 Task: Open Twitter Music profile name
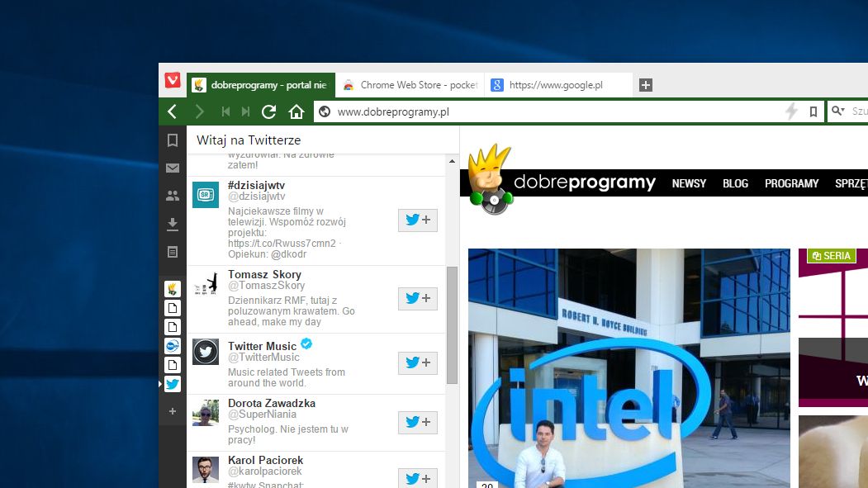pos(263,346)
